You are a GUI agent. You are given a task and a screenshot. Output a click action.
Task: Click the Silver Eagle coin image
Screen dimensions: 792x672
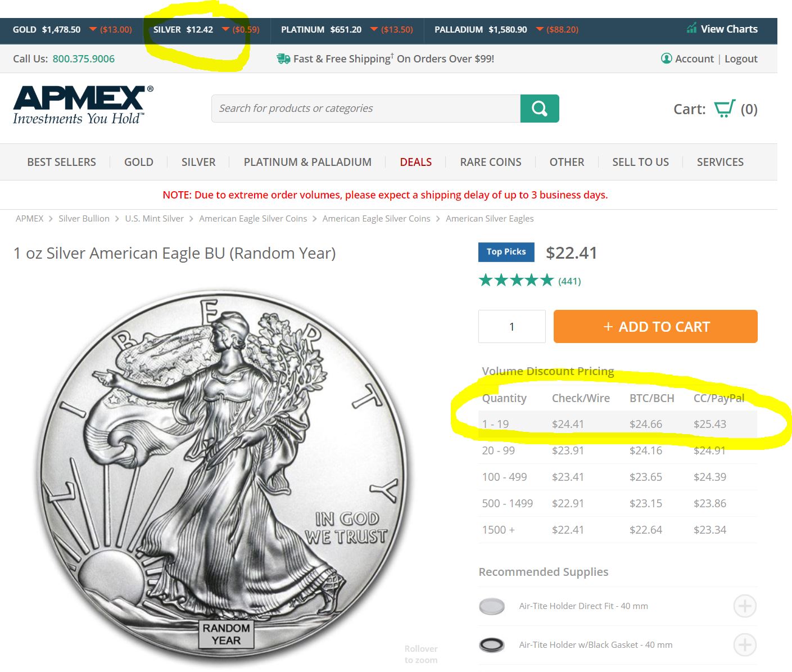225,478
